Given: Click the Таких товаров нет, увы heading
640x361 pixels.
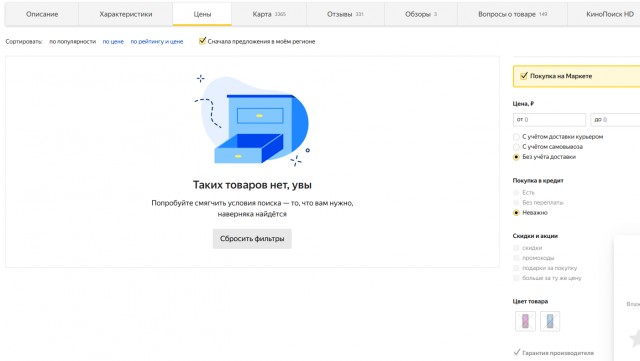Looking at the screenshot, I should coord(252,185).
